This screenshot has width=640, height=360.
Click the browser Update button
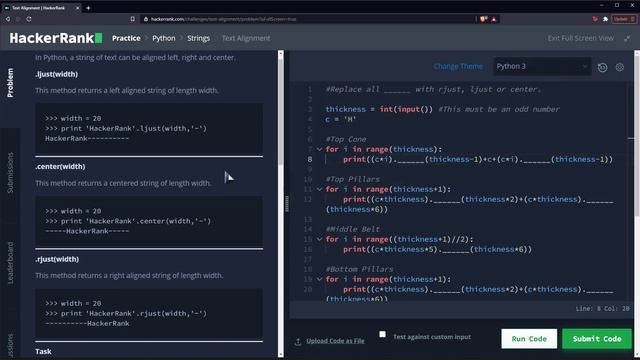tap(624, 19)
